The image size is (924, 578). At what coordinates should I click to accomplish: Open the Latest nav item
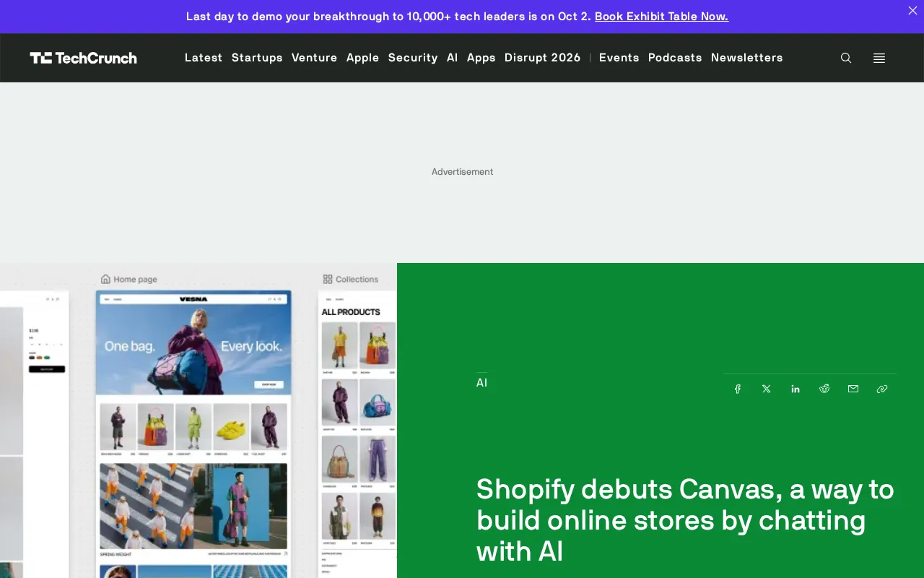coord(204,58)
